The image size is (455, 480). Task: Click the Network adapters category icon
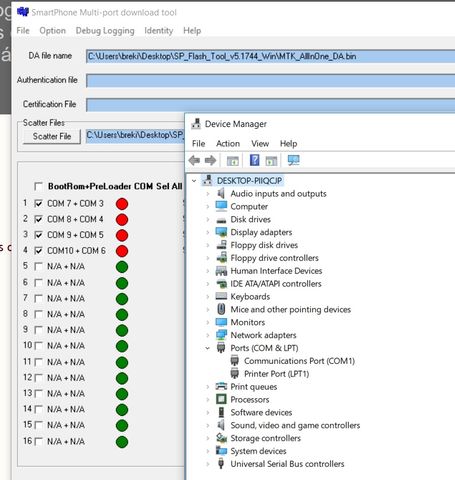pyautogui.click(x=221, y=335)
